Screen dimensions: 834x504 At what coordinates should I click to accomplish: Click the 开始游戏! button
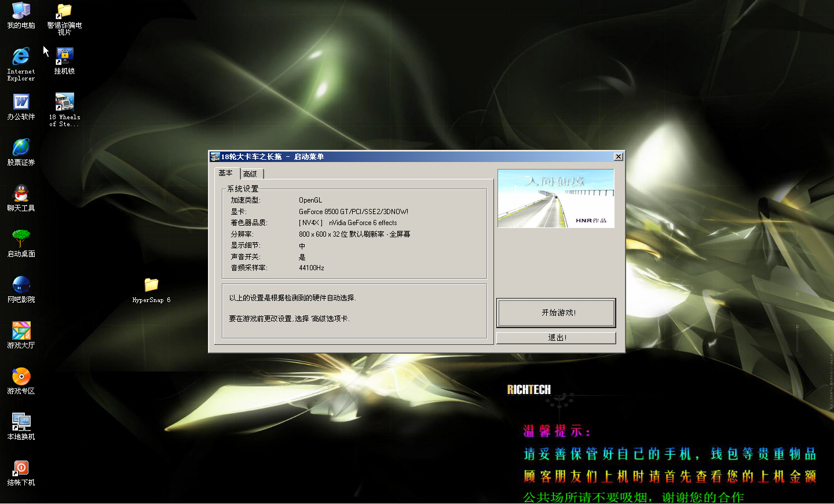[556, 312]
